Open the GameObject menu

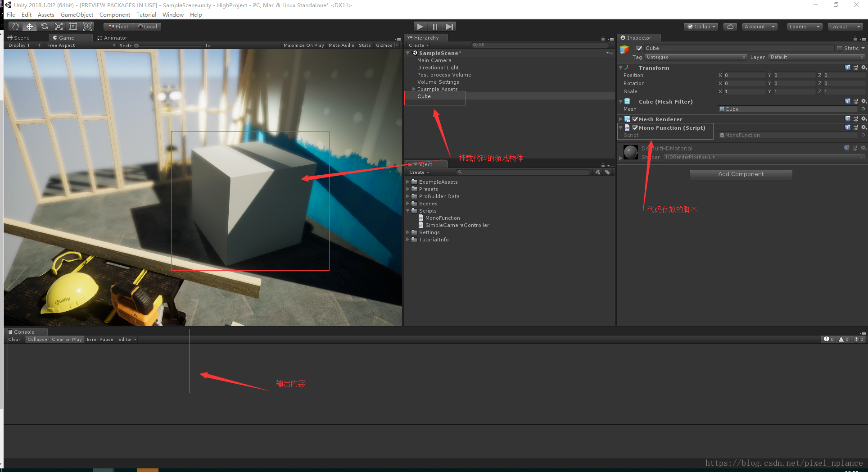[77, 15]
